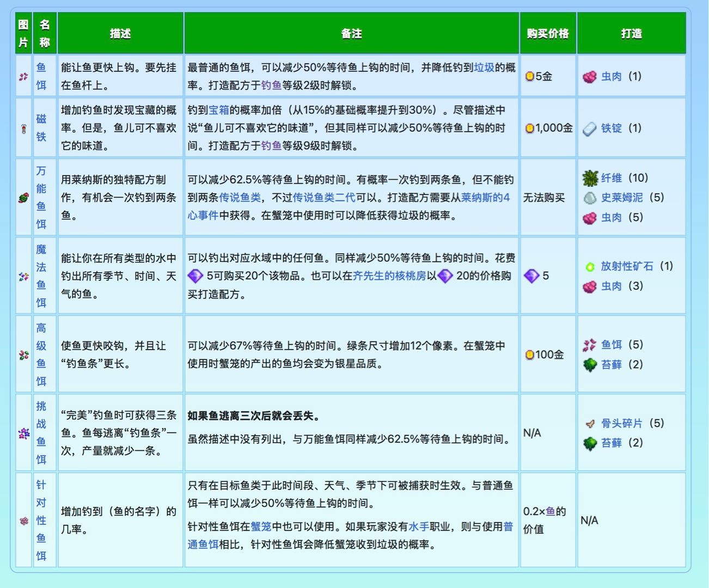Click the bold 如果鱼逃离三次后就会丢失 text
709x588 pixels.
pos(253,416)
